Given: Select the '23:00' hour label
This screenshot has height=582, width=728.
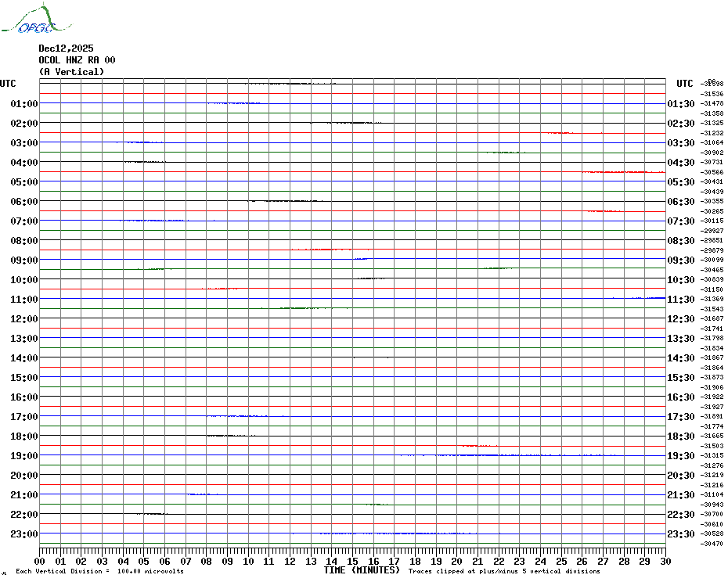Looking at the screenshot, I should click(24, 533).
